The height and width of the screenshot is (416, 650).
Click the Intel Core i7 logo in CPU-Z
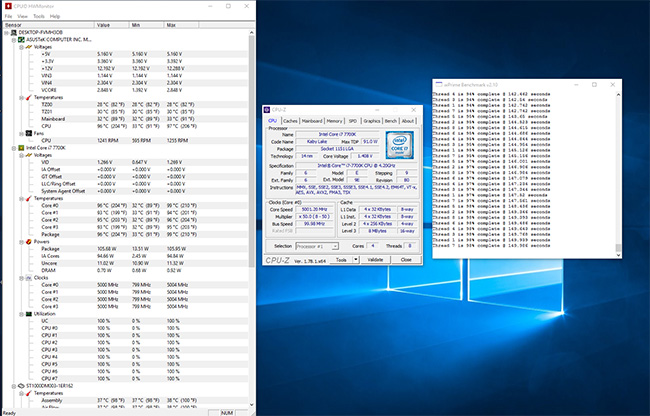pyautogui.click(x=400, y=145)
